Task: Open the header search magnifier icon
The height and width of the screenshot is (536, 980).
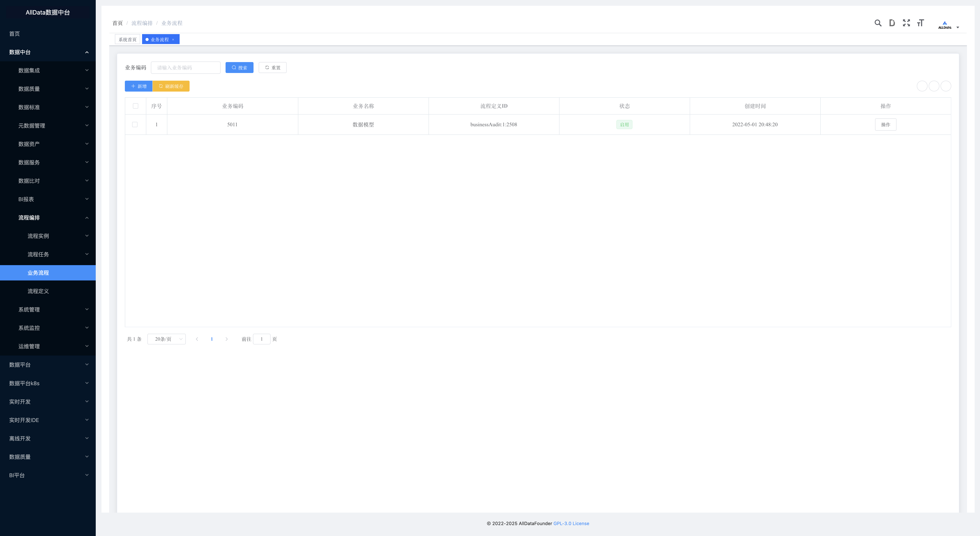Action: pos(878,23)
